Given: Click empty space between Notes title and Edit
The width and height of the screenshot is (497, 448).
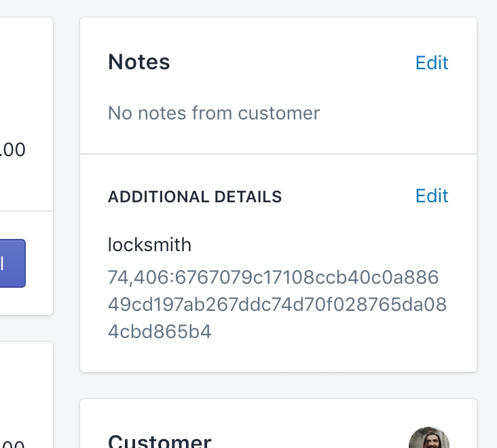Looking at the screenshot, I should (292, 62).
